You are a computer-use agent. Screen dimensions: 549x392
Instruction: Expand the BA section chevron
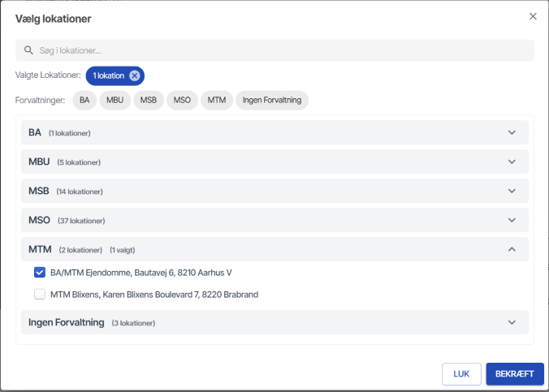(x=512, y=132)
